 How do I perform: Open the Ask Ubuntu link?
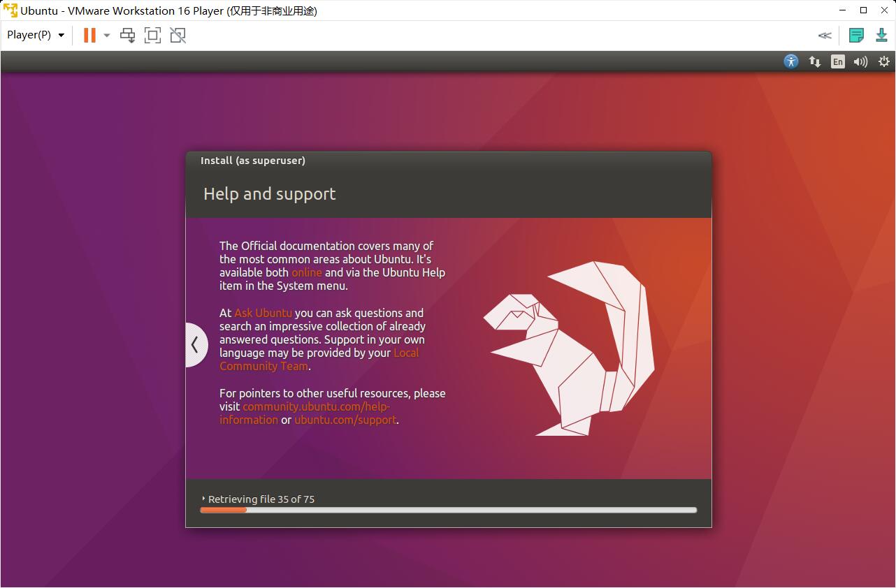pos(263,313)
